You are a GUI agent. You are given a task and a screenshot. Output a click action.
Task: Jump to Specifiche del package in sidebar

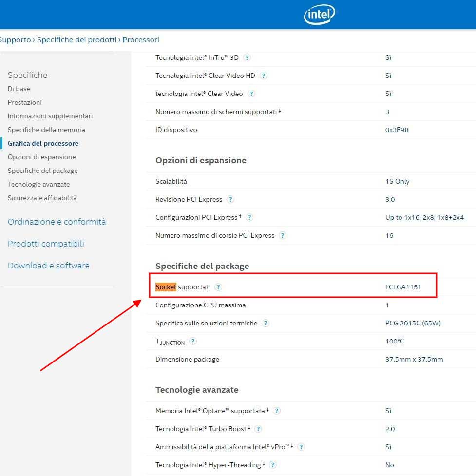(x=43, y=171)
